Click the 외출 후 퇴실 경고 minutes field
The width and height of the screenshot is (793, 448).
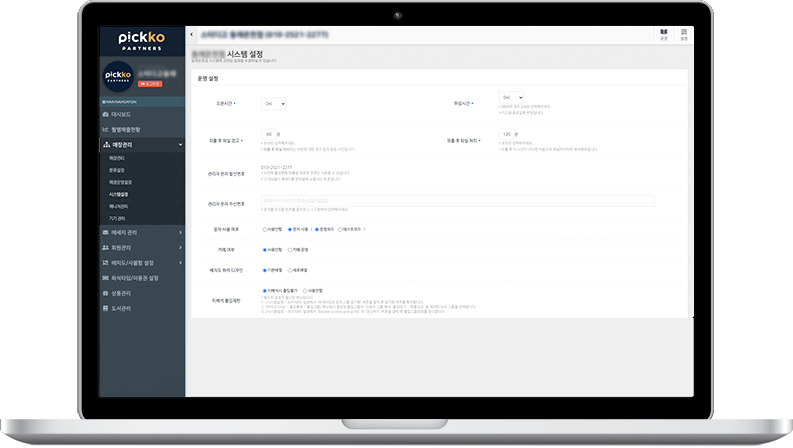coord(273,133)
